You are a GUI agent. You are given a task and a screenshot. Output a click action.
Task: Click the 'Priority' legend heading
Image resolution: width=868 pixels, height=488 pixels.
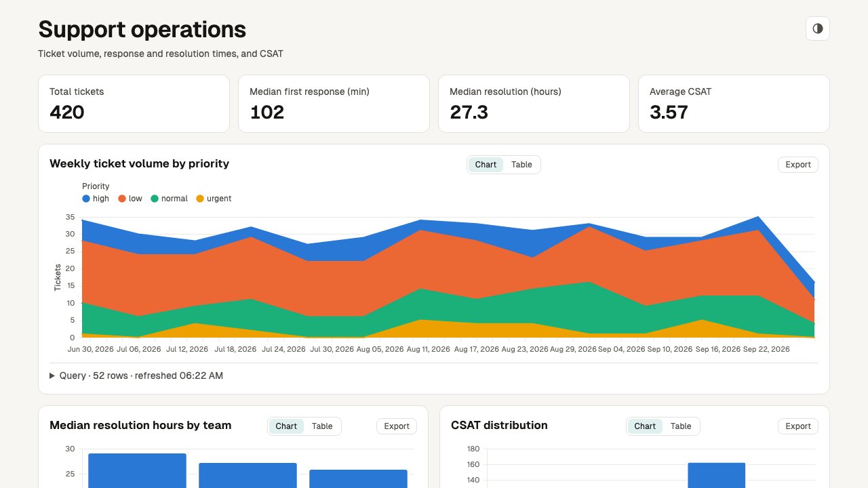point(96,186)
